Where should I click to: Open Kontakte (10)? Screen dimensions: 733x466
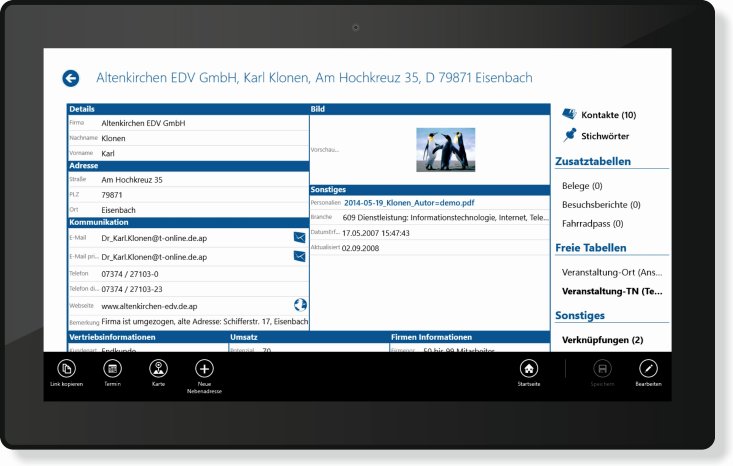coord(608,115)
